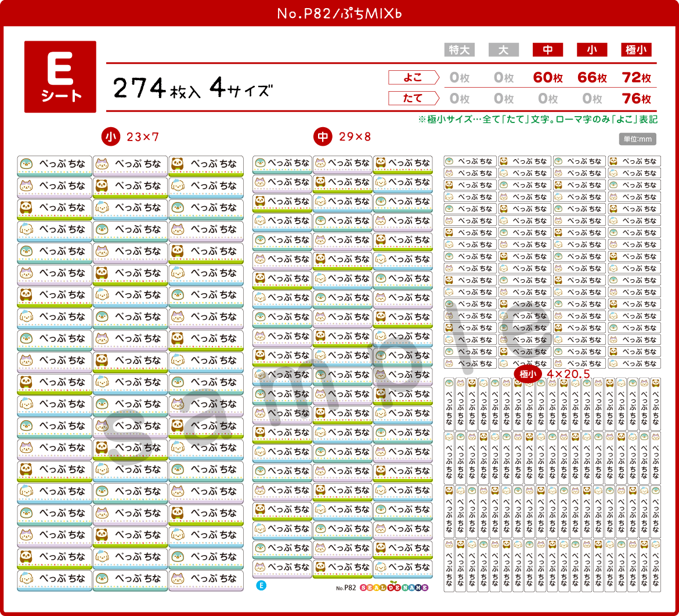
Task: Click the green ※極小サイズ note text
Action: tap(537, 119)
